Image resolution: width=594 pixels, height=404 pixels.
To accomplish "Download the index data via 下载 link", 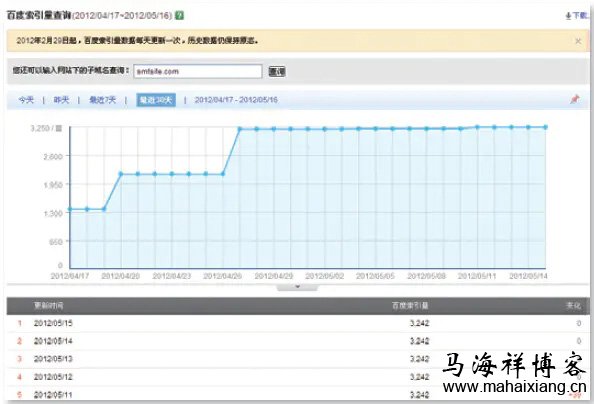I will [x=577, y=16].
